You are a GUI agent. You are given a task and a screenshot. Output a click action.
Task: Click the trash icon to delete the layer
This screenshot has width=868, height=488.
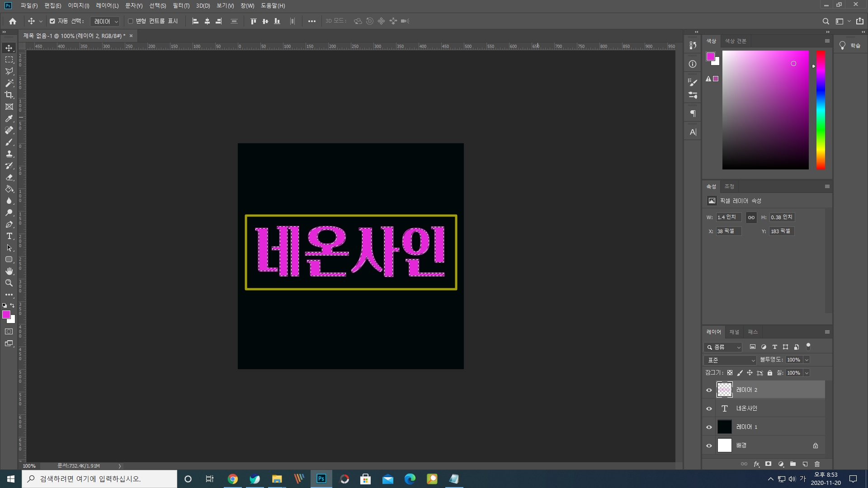[x=817, y=464]
